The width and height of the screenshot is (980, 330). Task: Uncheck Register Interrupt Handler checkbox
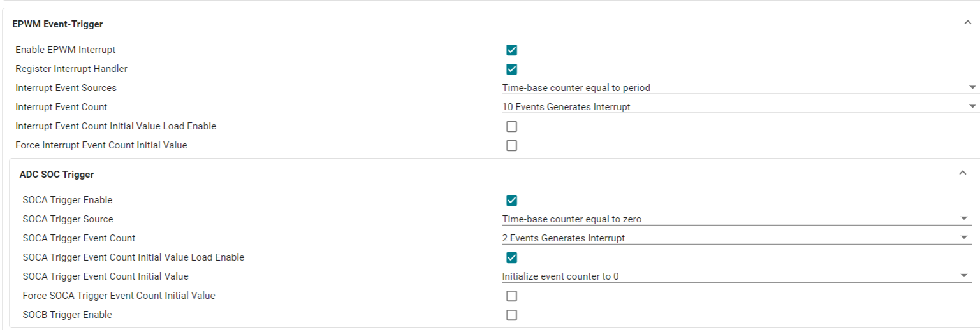tap(511, 69)
